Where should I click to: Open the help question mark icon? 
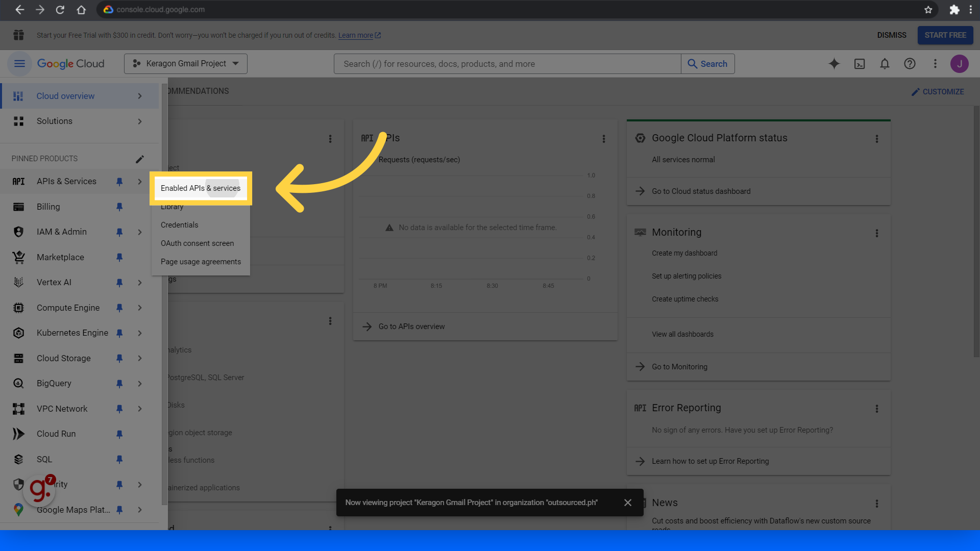pos(910,64)
